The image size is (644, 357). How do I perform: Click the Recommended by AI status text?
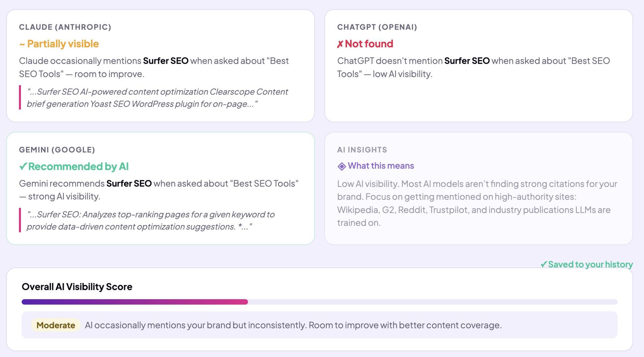click(78, 166)
